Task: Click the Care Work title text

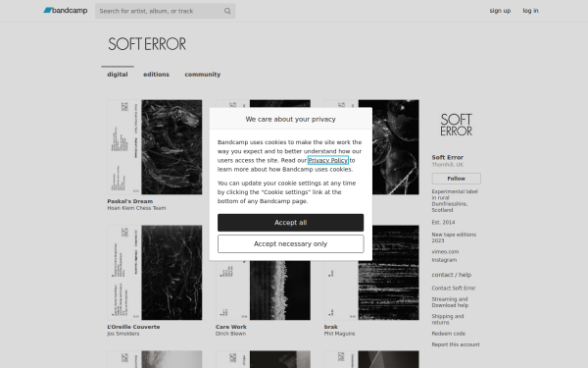Action: (231, 327)
